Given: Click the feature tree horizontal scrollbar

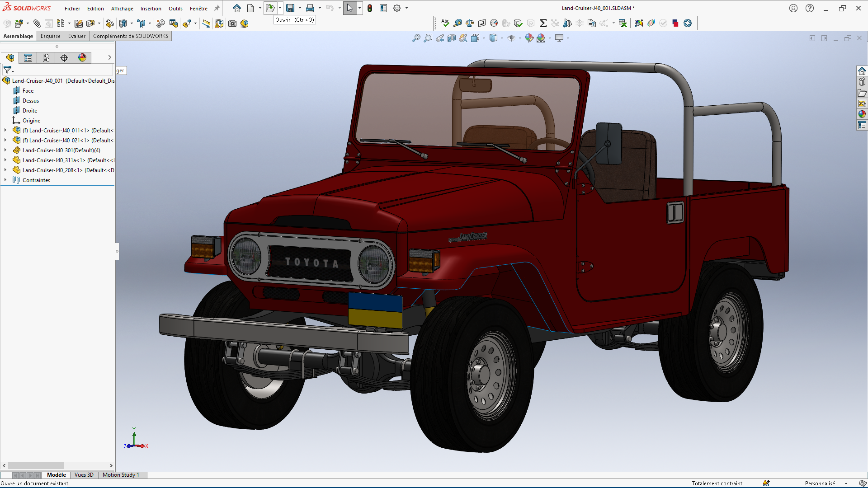Looking at the screenshot, I should 36,465.
